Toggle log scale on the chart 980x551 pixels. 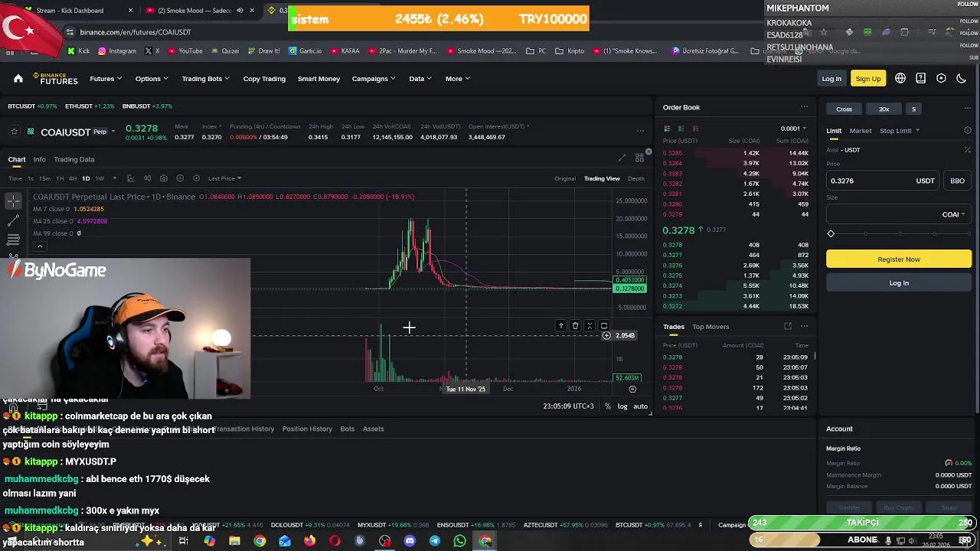click(622, 406)
